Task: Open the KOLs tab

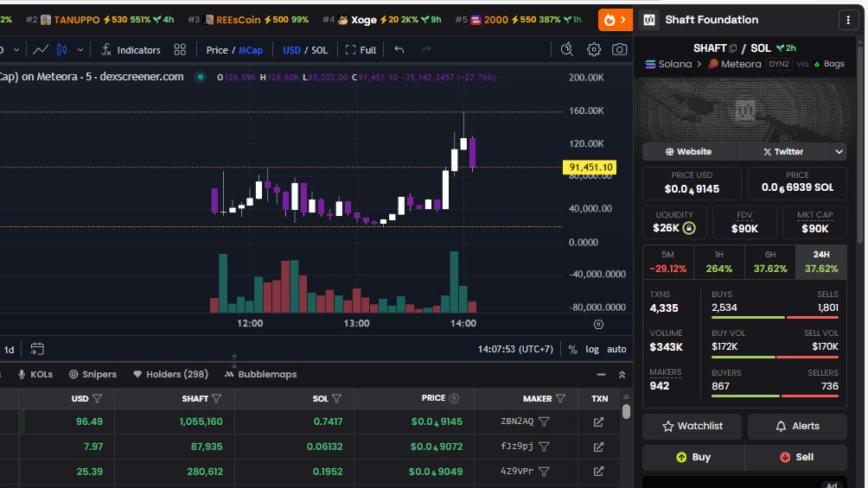Action: coord(35,375)
